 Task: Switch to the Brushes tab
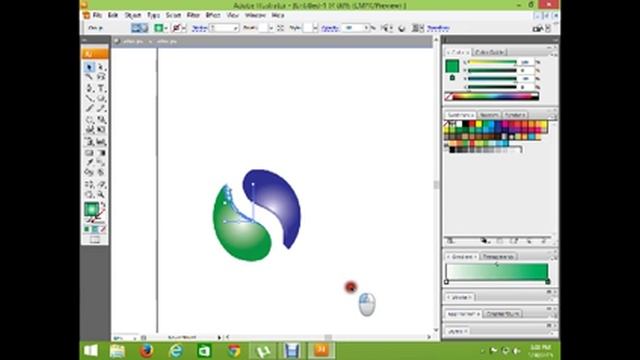[x=489, y=115]
